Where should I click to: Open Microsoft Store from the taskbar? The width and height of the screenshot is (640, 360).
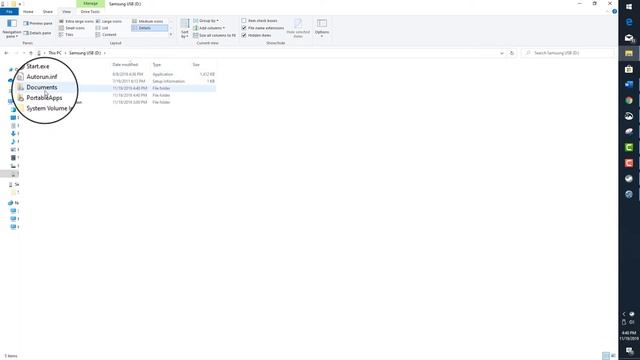click(x=629, y=69)
